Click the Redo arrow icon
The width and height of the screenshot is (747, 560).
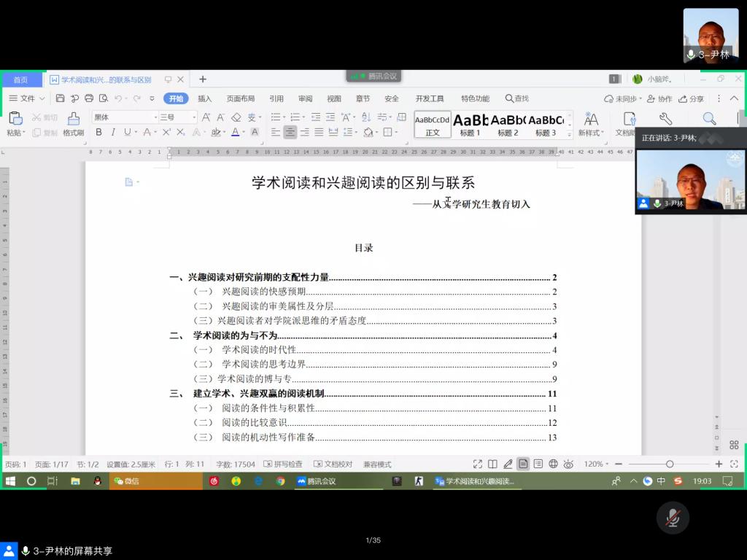coord(136,98)
